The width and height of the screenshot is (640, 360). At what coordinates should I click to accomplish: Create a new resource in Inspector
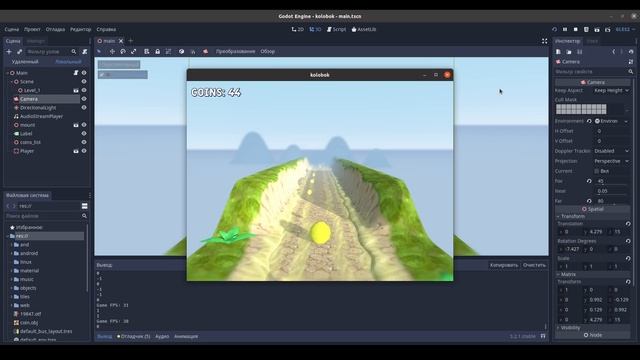click(x=558, y=52)
